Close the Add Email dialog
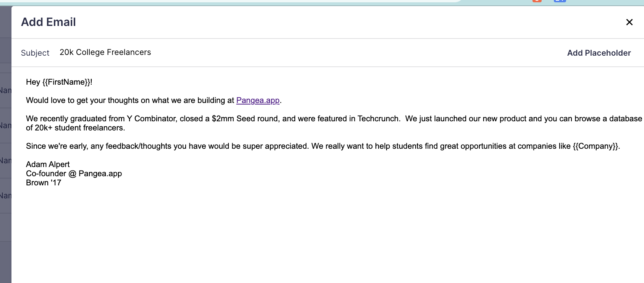This screenshot has height=283, width=644. (629, 22)
